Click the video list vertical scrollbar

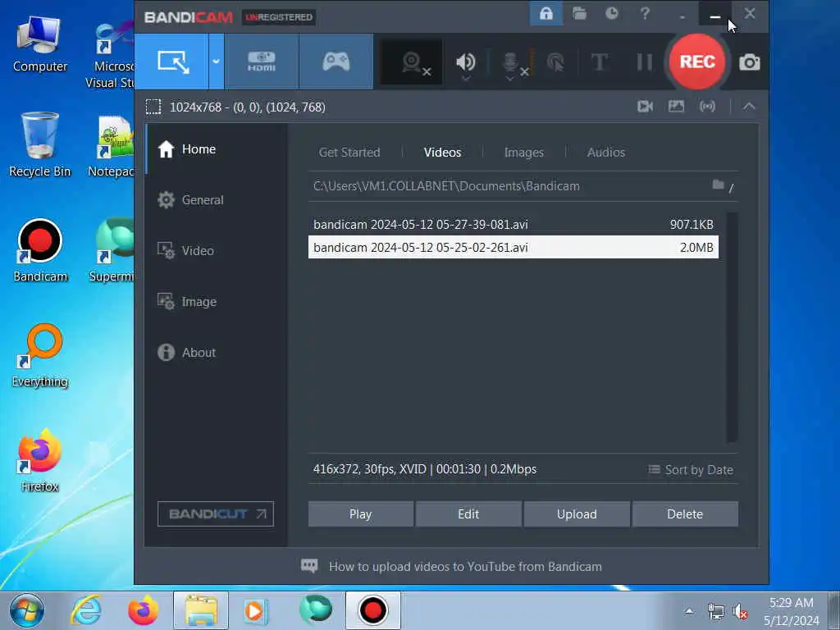(x=732, y=327)
